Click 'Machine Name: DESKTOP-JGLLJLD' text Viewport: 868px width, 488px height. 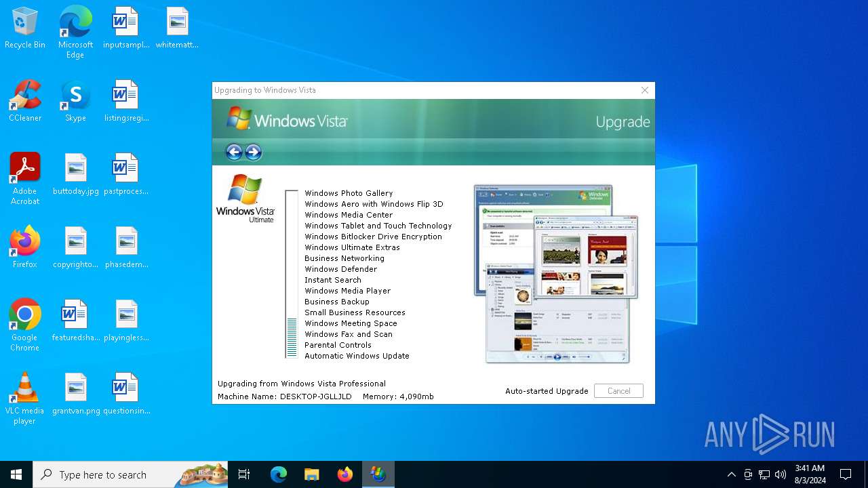coord(285,396)
